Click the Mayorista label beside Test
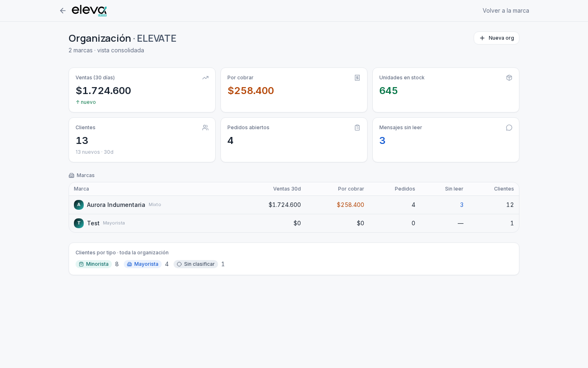 [114, 223]
